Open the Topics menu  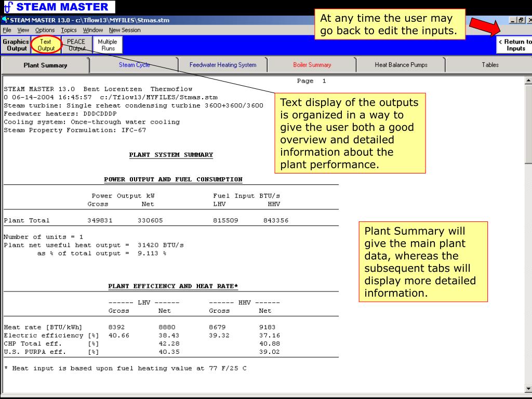click(x=69, y=30)
